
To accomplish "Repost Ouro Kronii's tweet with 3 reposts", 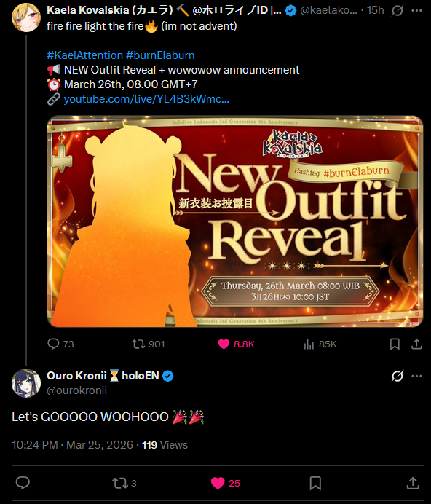I will 120,483.
